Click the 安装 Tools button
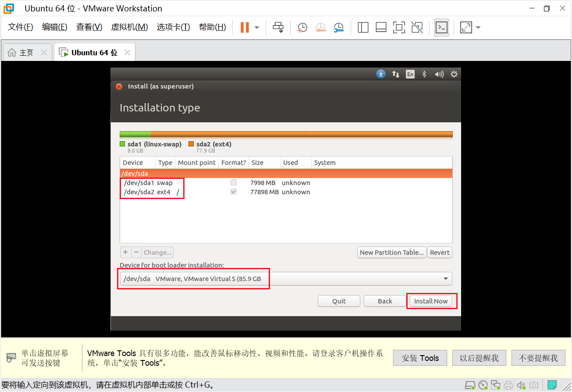Viewport: 572px width, 392px height. pos(420,358)
